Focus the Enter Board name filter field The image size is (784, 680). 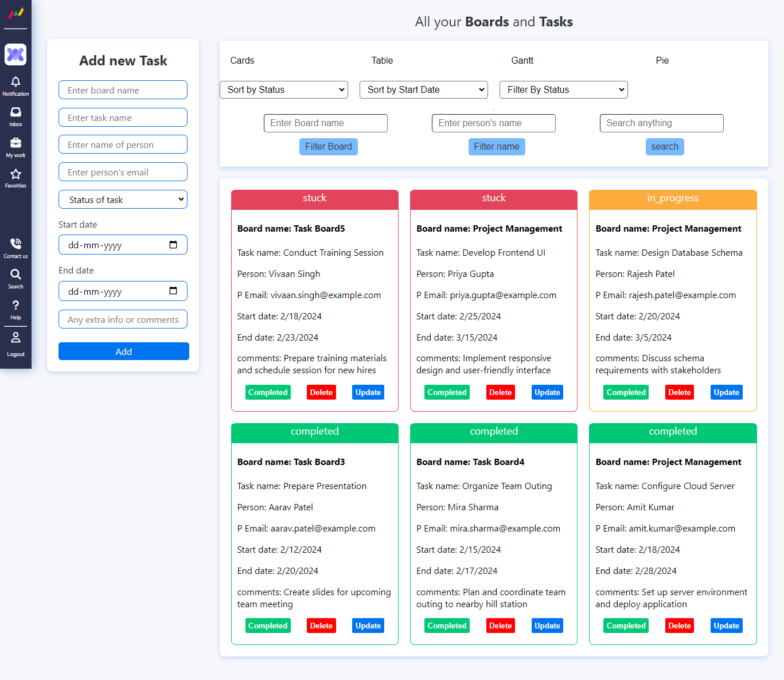(326, 123)
